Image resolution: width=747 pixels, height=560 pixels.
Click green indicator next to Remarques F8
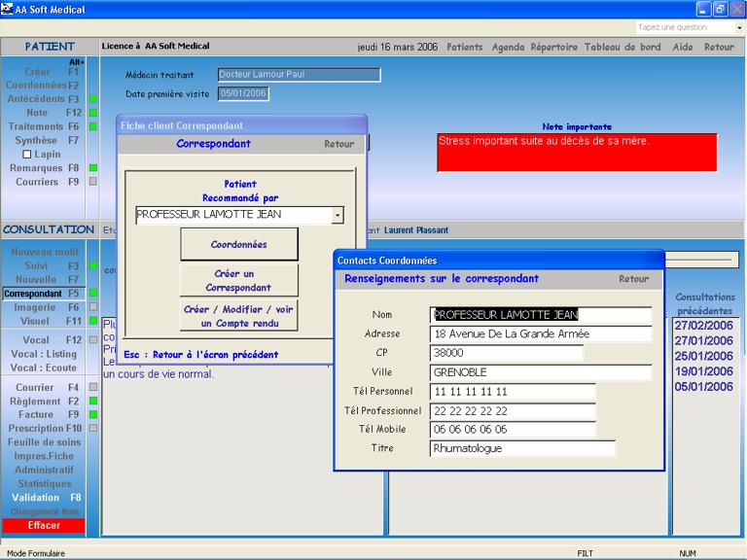pos(93,168)
